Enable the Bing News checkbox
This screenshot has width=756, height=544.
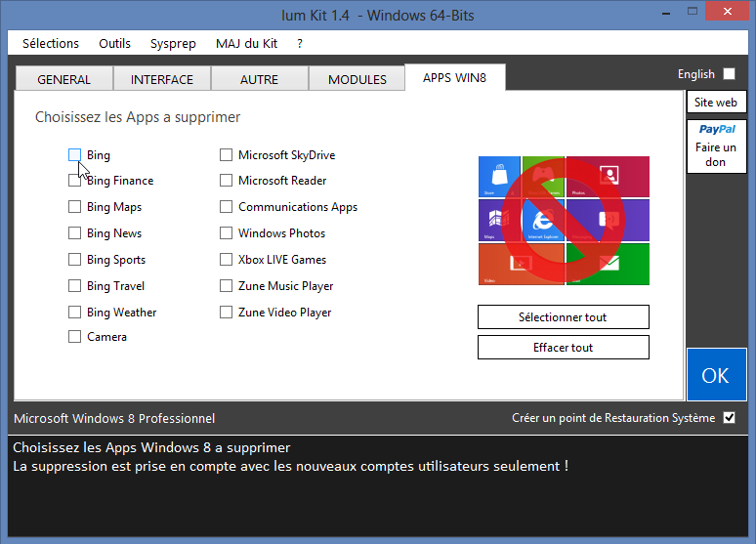(x=75, y=233)
